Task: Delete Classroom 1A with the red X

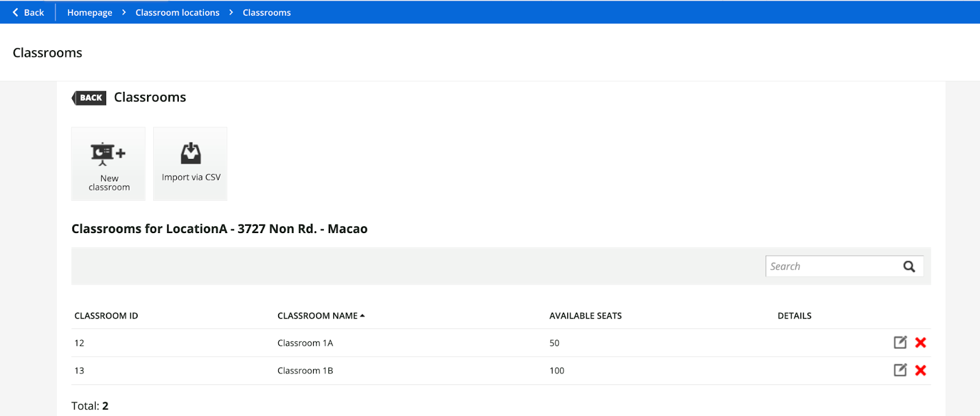Action: click(x=920, y=343)
